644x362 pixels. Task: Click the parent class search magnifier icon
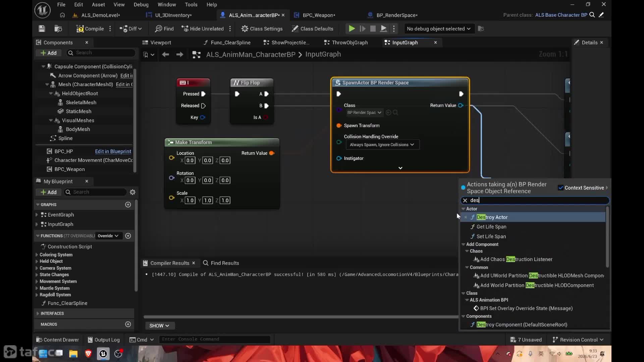tap(592, 15)
